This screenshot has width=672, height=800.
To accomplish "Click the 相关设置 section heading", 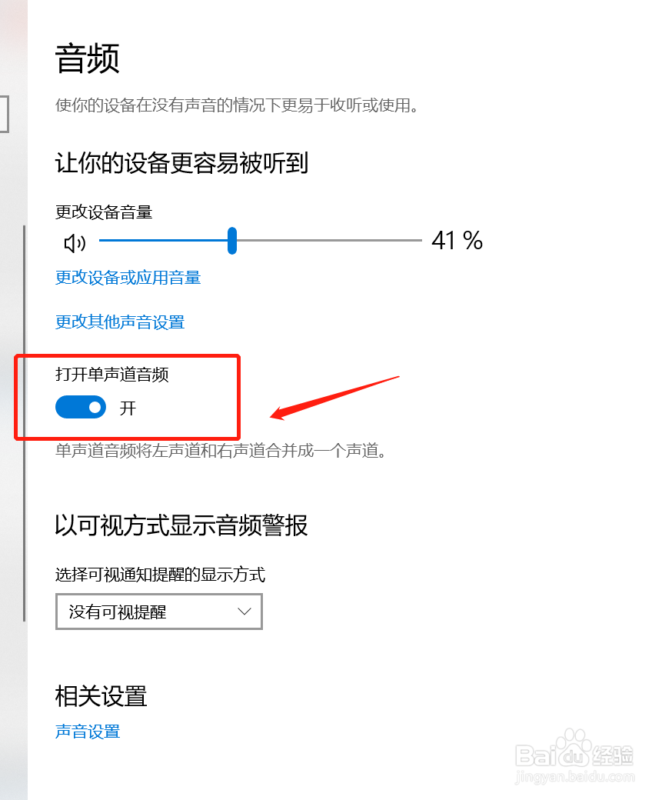I will tap(101, 696).
